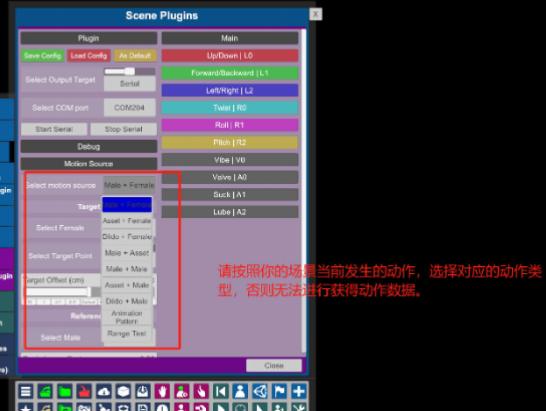
Task: Click the download-into-tray icon
Action: [143, 391]
